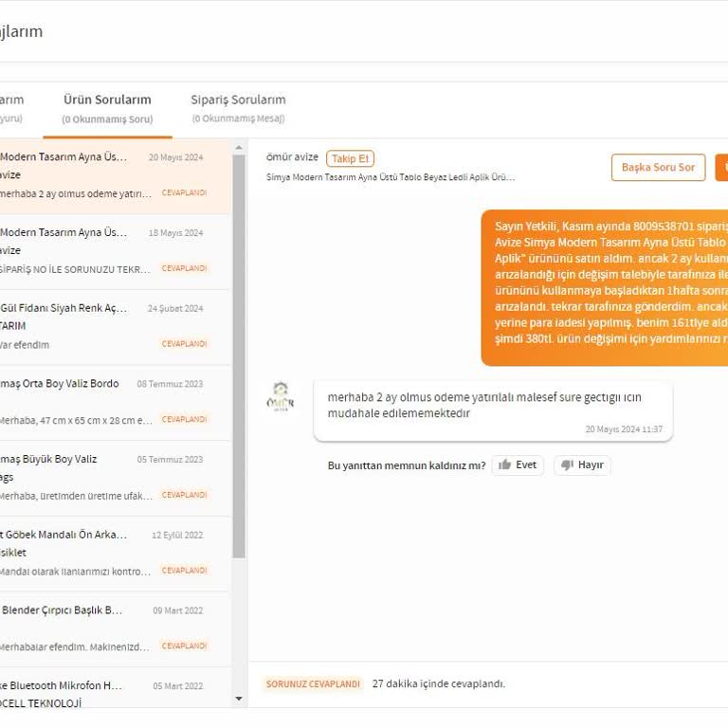Click CEVAPLANDI badge on the 24 Şubat 2024 question
Viewport: 728px width, 728px height.
(x=184, y=344)
